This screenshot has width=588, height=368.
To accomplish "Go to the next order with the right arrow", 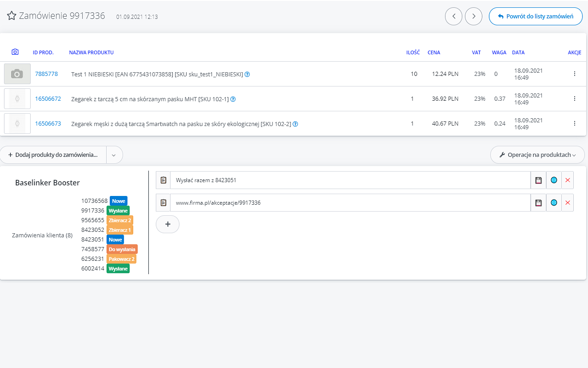I will (x=473, y=16).
